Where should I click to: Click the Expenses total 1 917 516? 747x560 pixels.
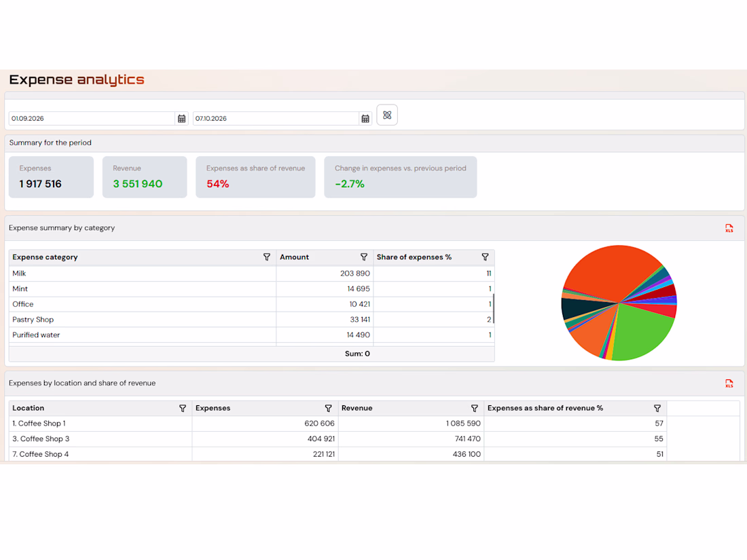click(41, 184)
